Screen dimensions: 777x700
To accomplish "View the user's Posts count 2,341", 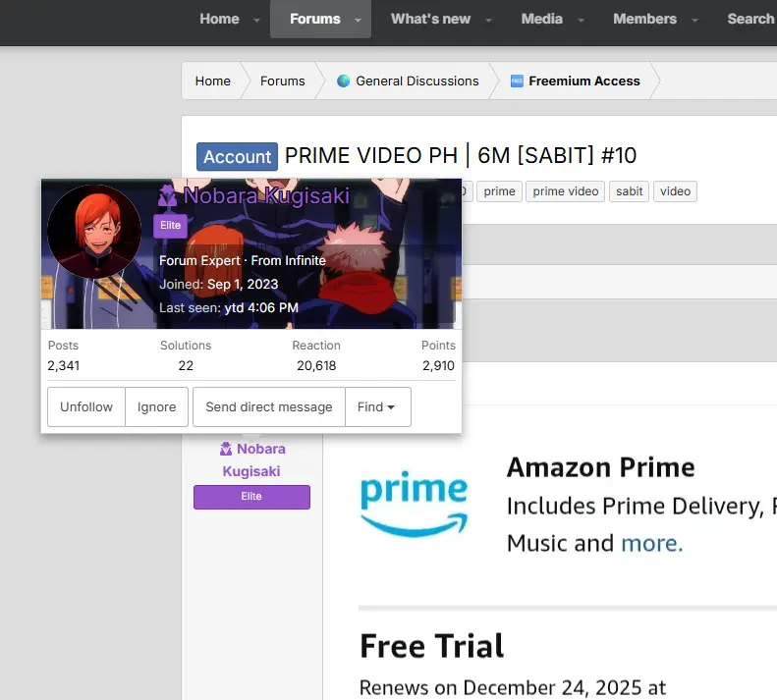I will coord(64,365).
